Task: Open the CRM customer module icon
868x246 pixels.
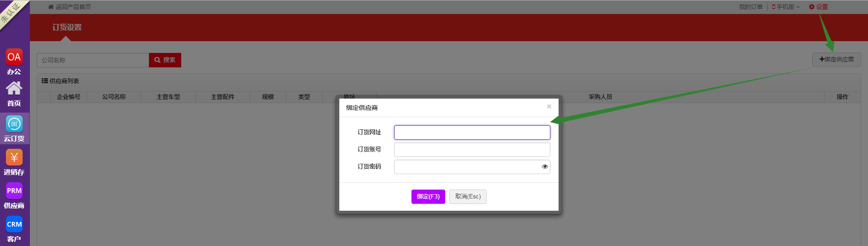Action: [x=14, y=224]
